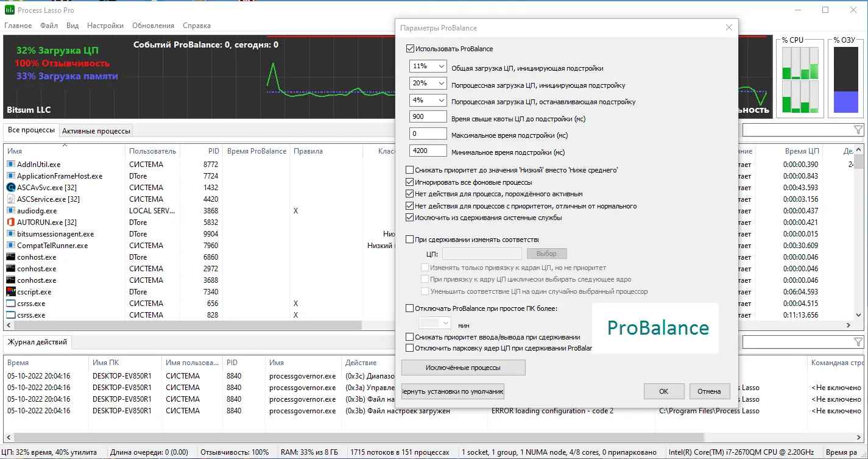The image size is (868, 459).
Task: Click the icon of conhost.exe with PID 2972
Action: tap(10, 269)
